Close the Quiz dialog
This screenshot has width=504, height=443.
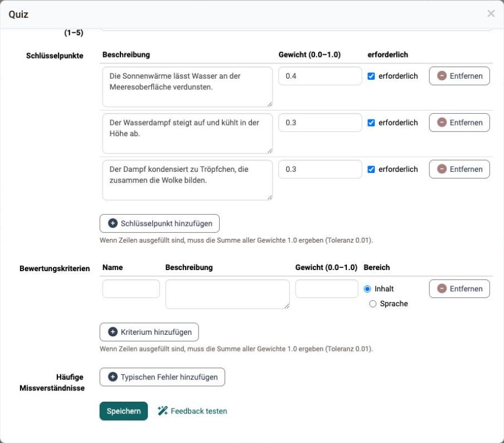(x=491, y=13)
